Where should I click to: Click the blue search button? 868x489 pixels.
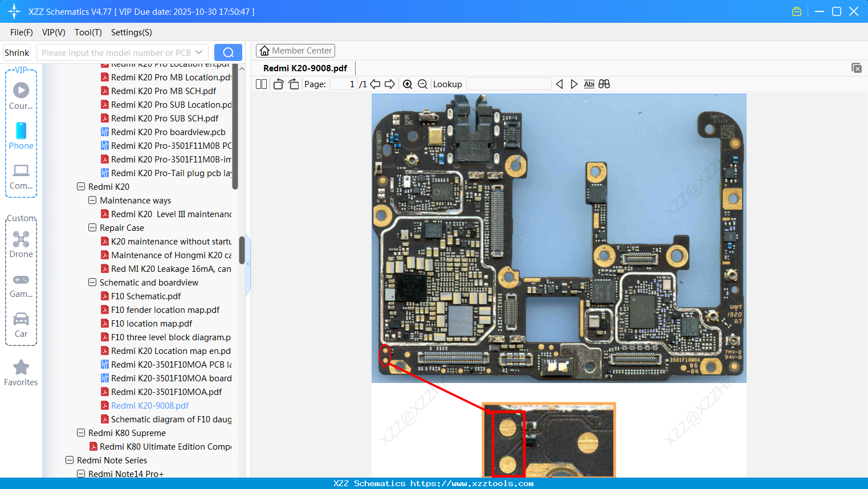228,52
